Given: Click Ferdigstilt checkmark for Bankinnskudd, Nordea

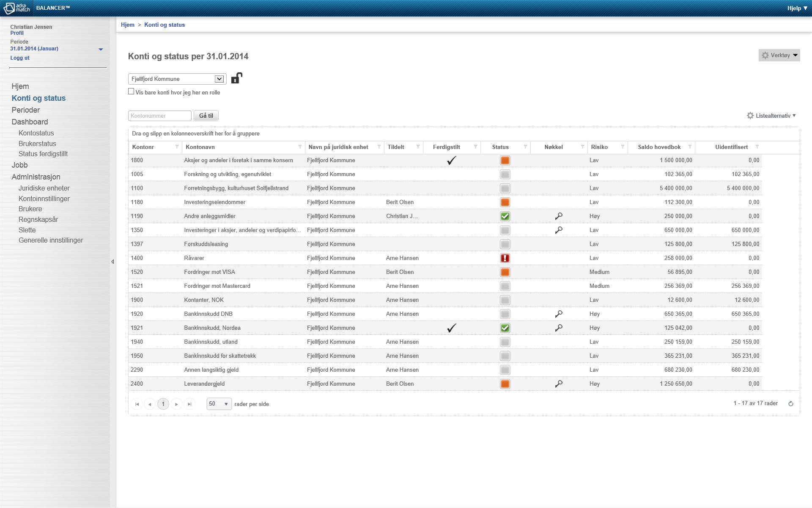Looking at the screenshot, I should (452, 328).
